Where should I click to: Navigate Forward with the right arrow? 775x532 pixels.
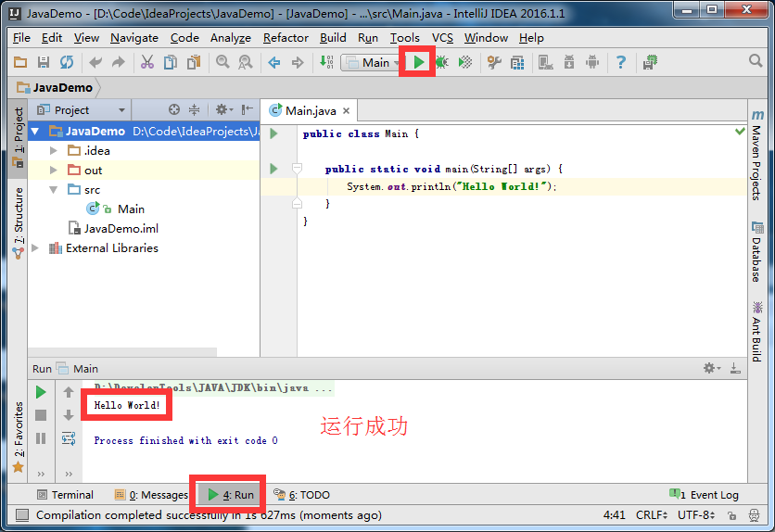[x=298, y=62]
